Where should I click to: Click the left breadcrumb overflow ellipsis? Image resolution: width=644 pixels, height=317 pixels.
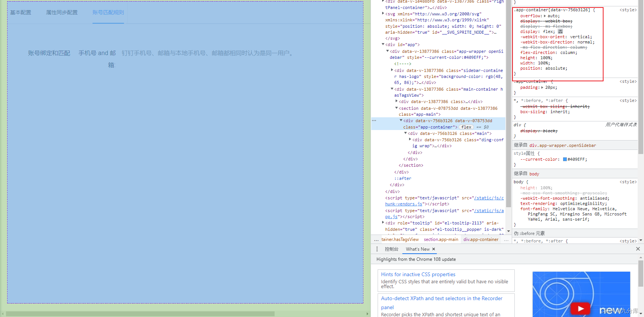point(376,240)
